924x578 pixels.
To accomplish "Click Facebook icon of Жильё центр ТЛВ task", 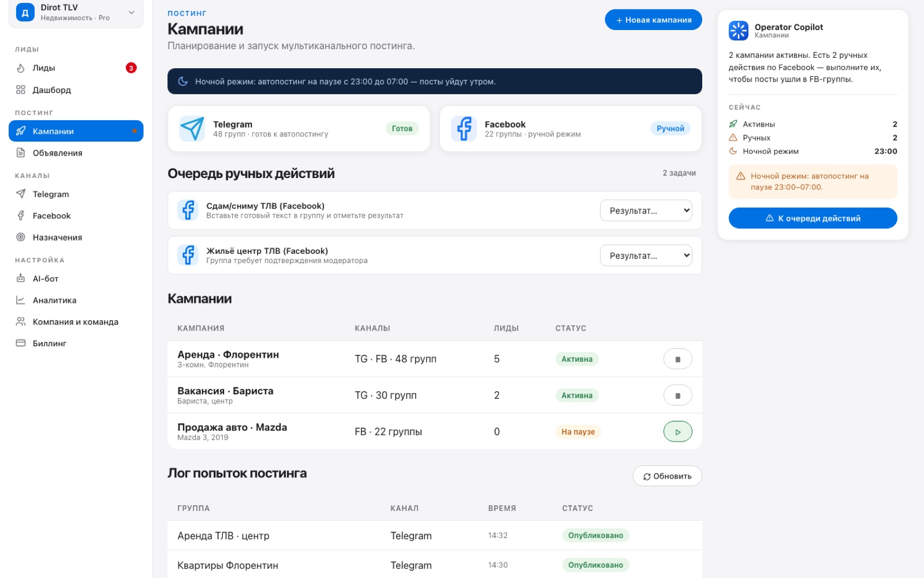I will click(x=188, y=255).
